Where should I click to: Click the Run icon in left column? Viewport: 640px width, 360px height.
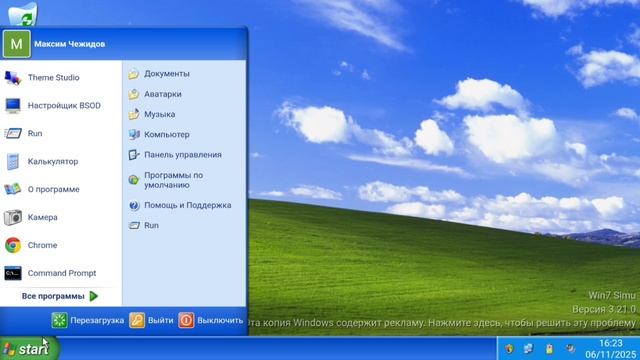tap(13, 133)
